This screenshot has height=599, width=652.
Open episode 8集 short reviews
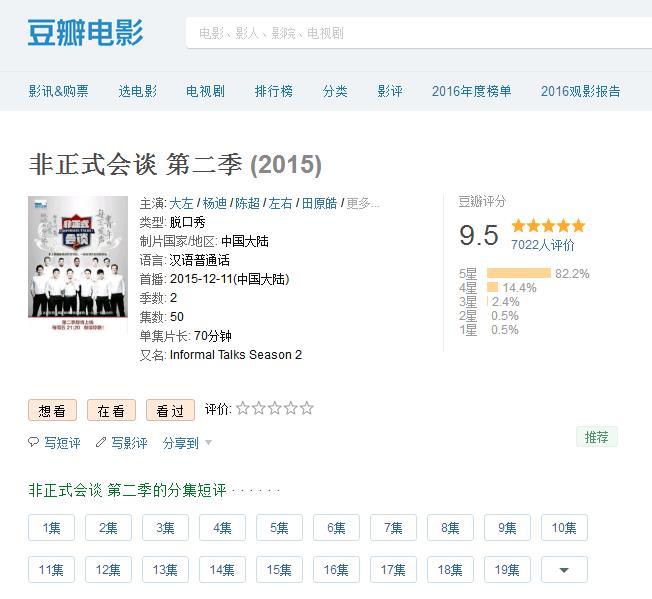pyautogui.click(x=450, y=528)
